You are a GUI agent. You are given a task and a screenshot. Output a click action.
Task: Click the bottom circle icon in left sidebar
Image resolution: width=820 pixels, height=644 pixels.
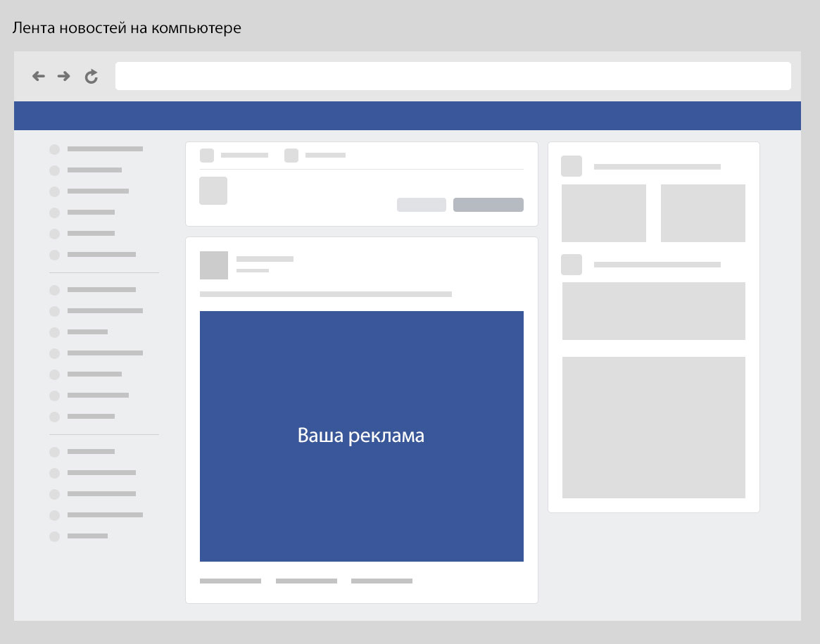(54, 536)
